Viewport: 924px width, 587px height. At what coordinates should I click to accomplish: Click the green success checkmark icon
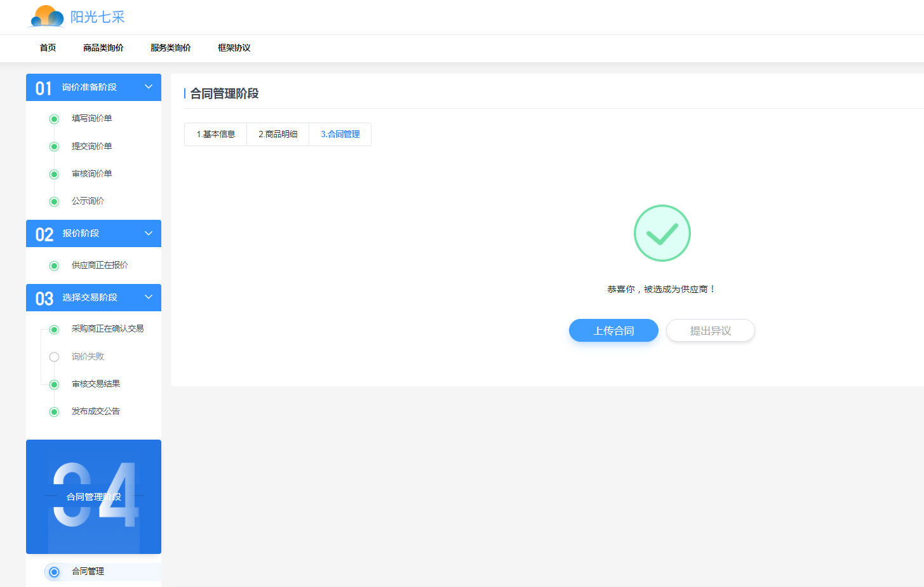662,233
